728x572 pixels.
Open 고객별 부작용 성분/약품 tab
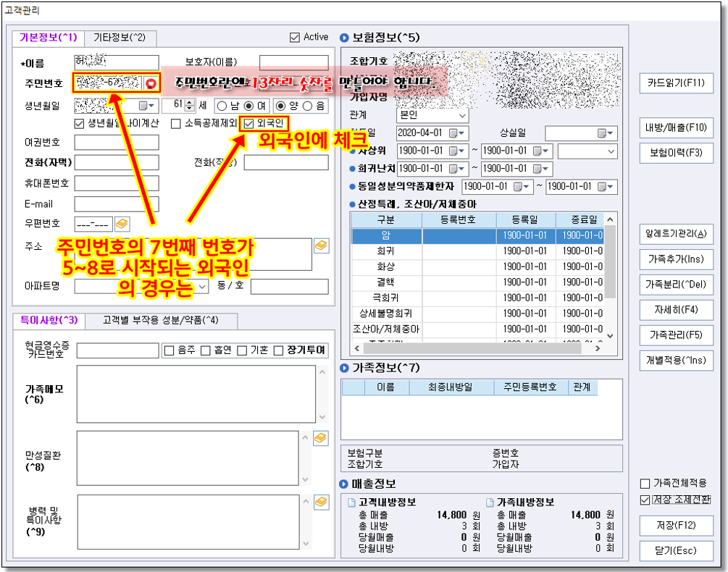pos(159,320)
